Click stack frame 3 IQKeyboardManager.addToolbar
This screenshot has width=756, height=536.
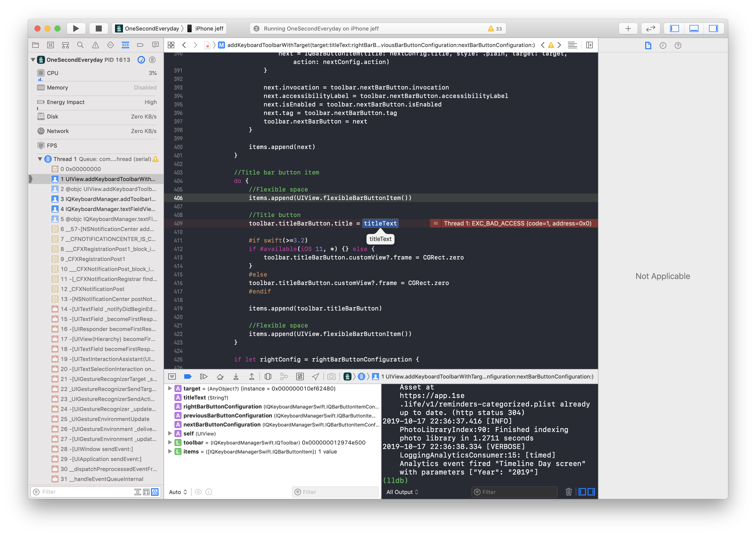109,199
